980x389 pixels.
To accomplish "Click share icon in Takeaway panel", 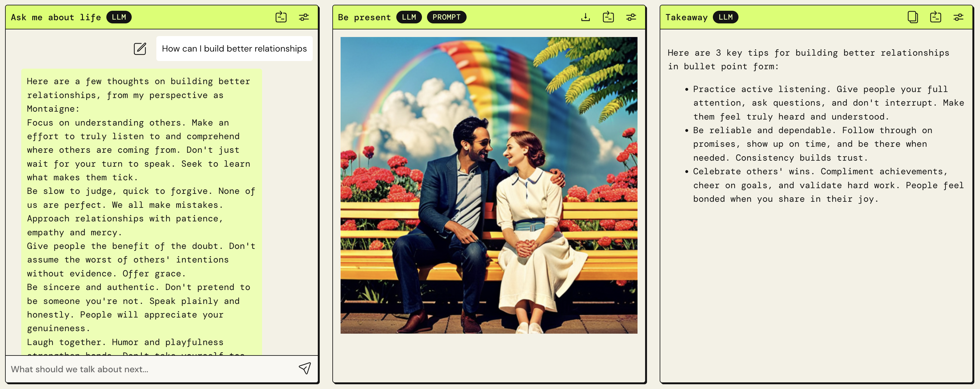I will point(935,17).
